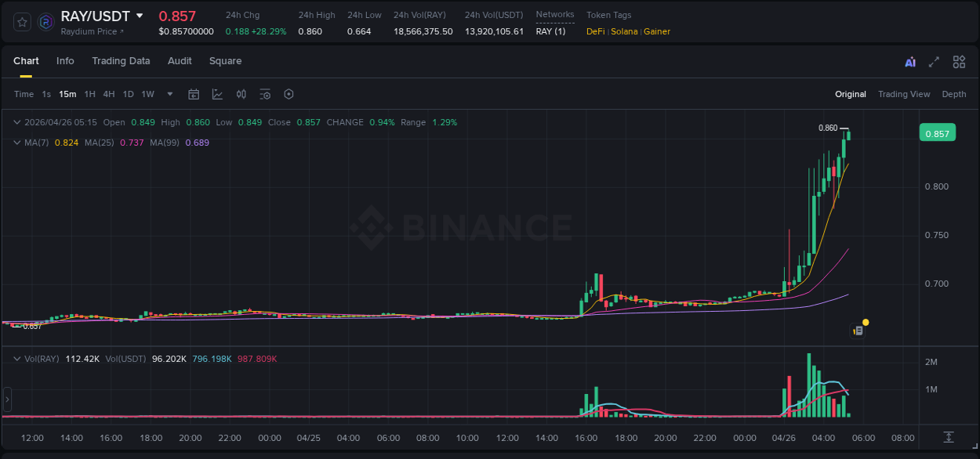Click the Raydium token logo beside the pair name
Image resolution: width=980 pixels, height=459 pixels.
point(45,20)
